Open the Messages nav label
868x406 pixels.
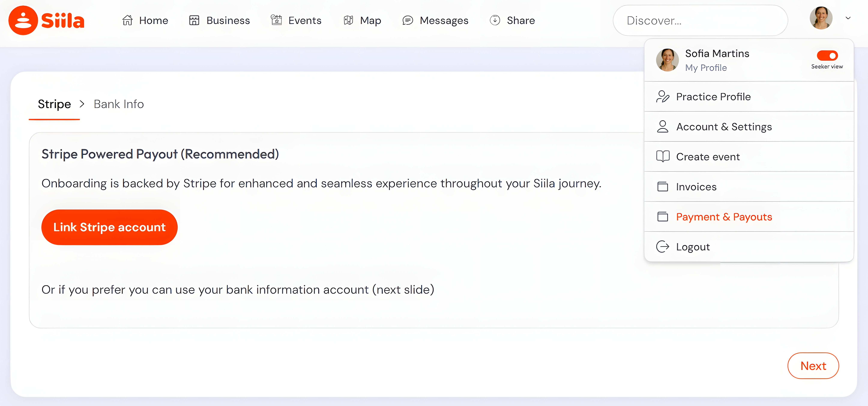444,21
